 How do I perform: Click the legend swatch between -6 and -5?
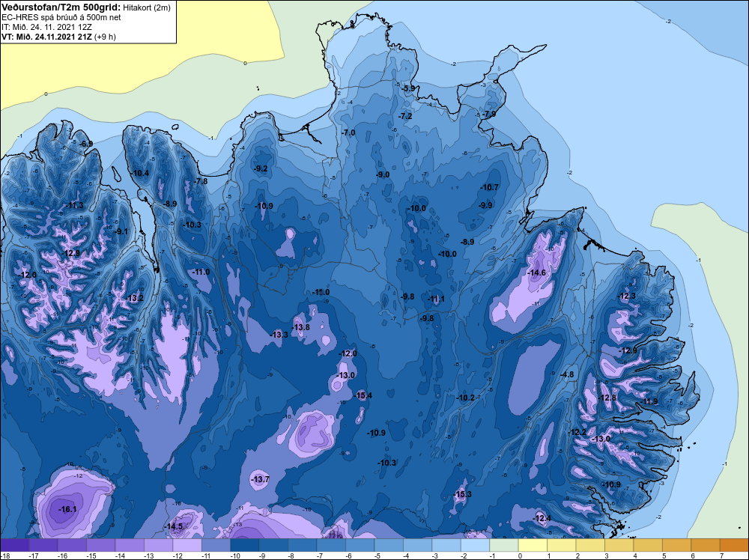click(360, 545)
